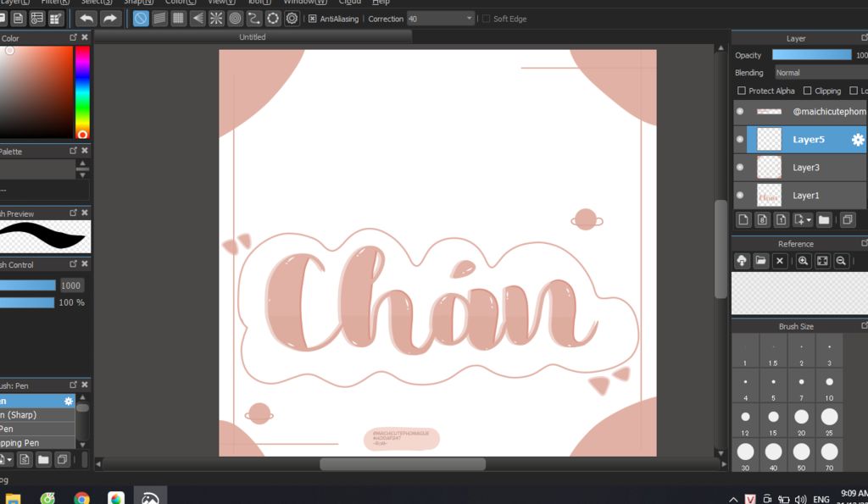Duplicate the selected layer
This screenshot has height=504, width=868.
click(848, 219)
